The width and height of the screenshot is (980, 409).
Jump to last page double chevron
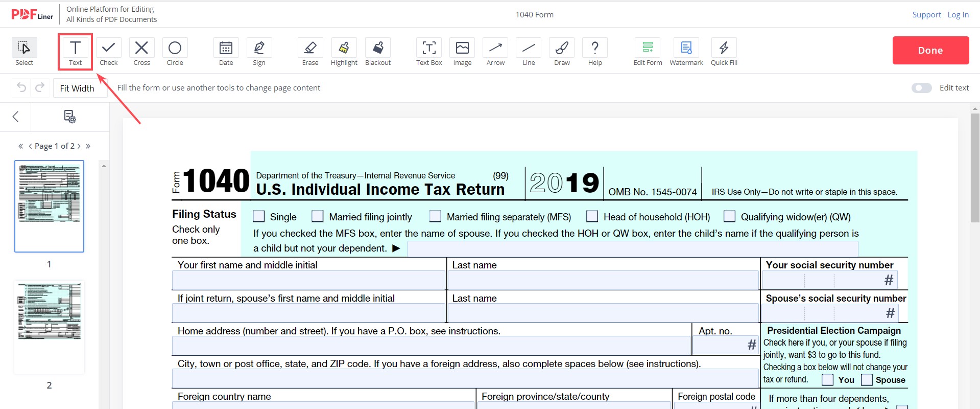coord(88,146)
